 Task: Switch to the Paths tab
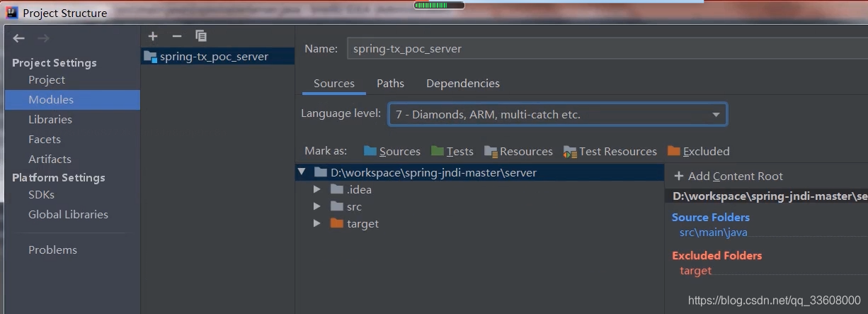[390, 84]
